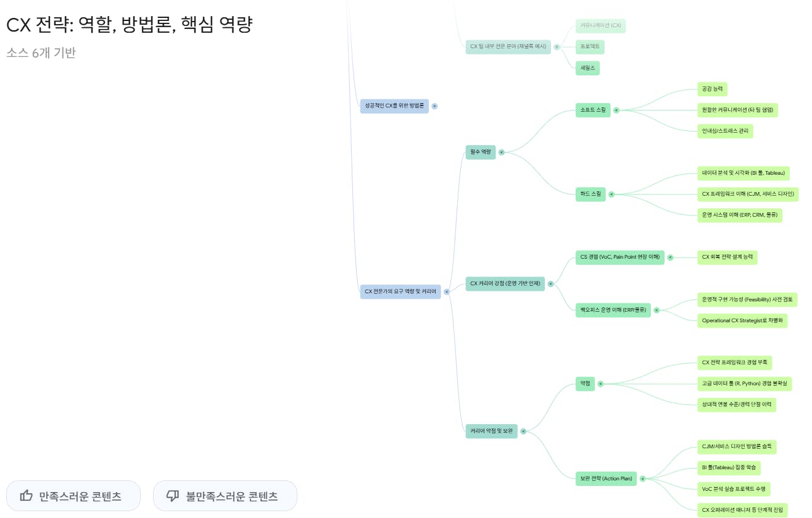Click the 소스 6개 기반 label
812x518 pixels.
tap(41, 53)
